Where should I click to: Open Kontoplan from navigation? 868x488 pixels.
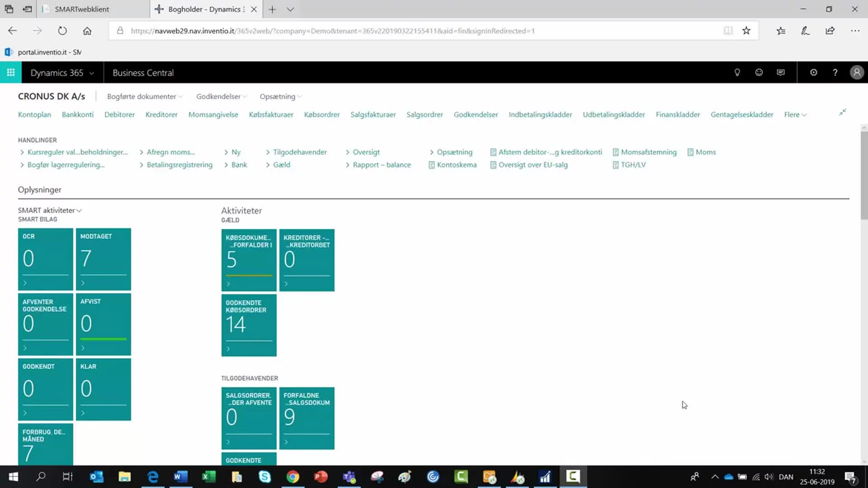click(34, 114)
